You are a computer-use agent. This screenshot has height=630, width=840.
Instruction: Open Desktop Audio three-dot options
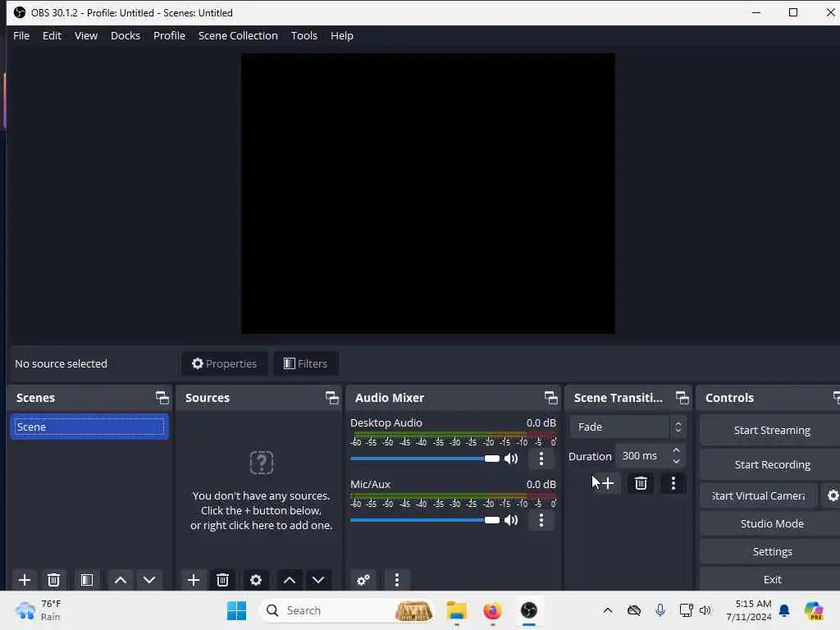pyautogui.click(x=541, y=459)
